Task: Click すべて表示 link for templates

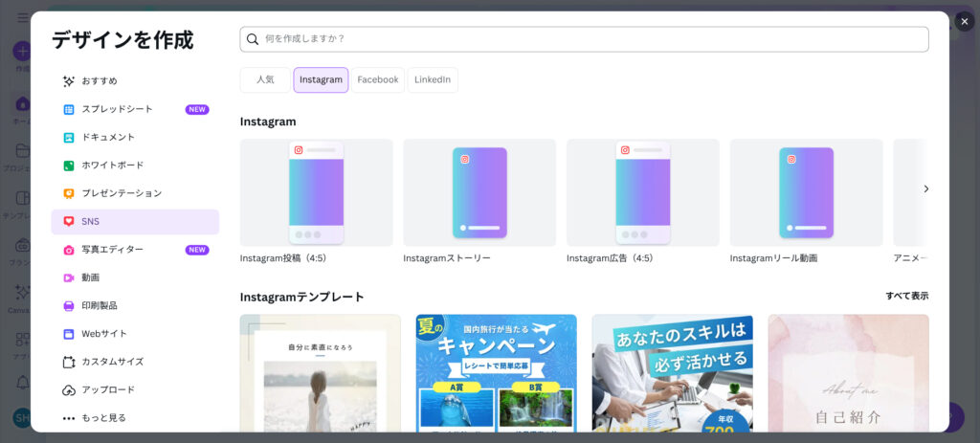Action: (x=907, y=297)
